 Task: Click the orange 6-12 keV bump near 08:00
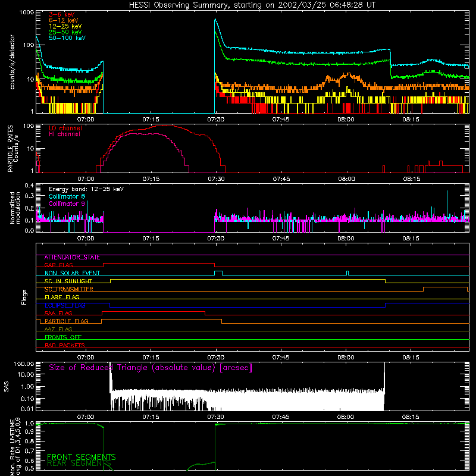(x=349, y=75)
